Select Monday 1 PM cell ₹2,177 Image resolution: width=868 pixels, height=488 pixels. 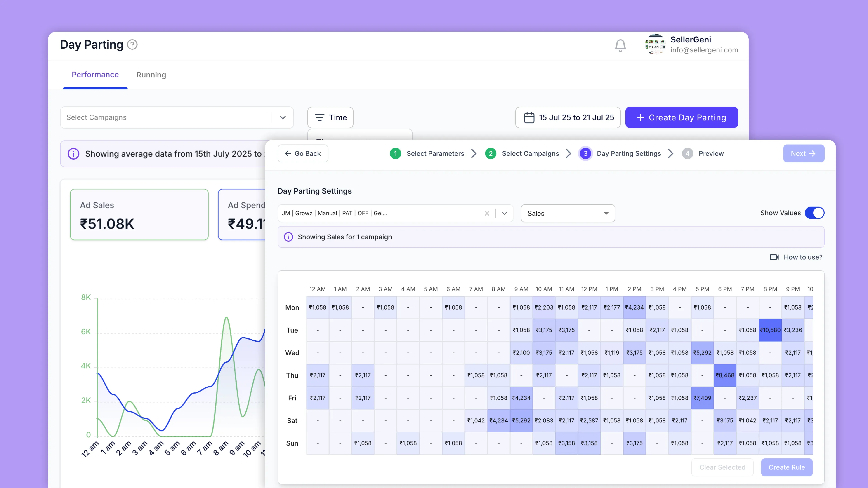612,307
